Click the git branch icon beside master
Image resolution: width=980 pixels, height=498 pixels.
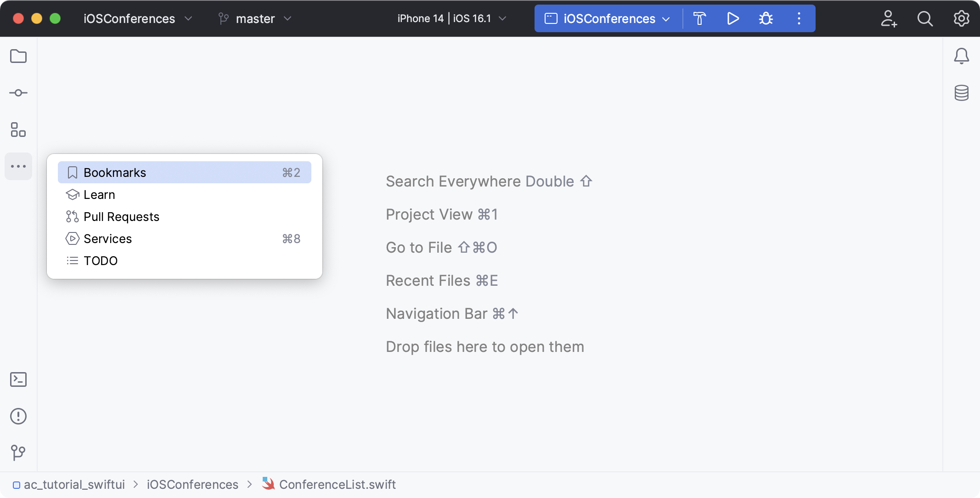tap(224, 18)
